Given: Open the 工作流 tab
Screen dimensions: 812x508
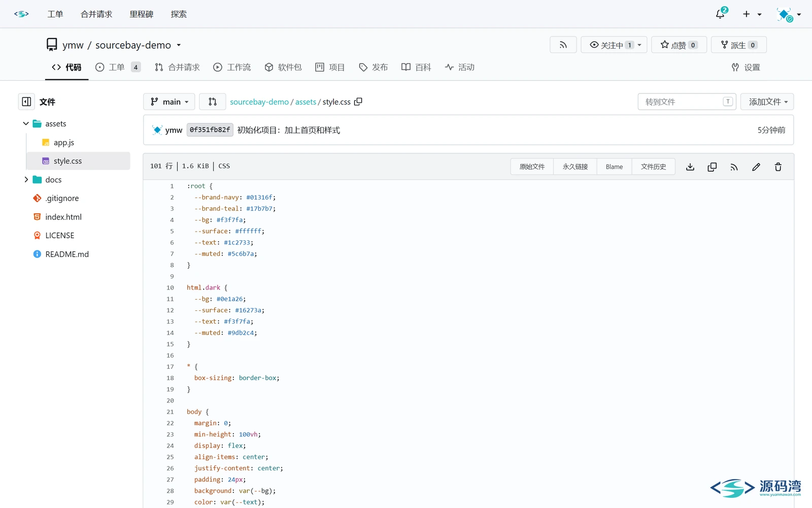Looking at the screenshot, I should 232,67.
